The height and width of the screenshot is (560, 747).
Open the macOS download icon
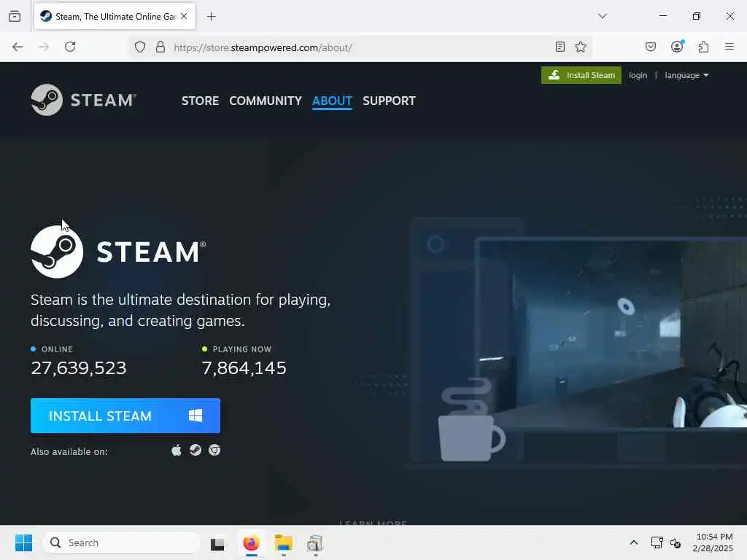[x=177, y=451]
